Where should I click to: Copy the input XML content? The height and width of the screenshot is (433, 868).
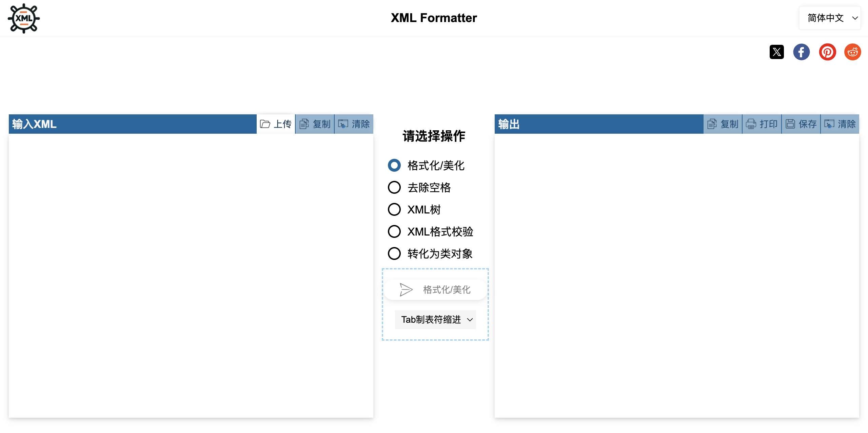pos(315,124)
